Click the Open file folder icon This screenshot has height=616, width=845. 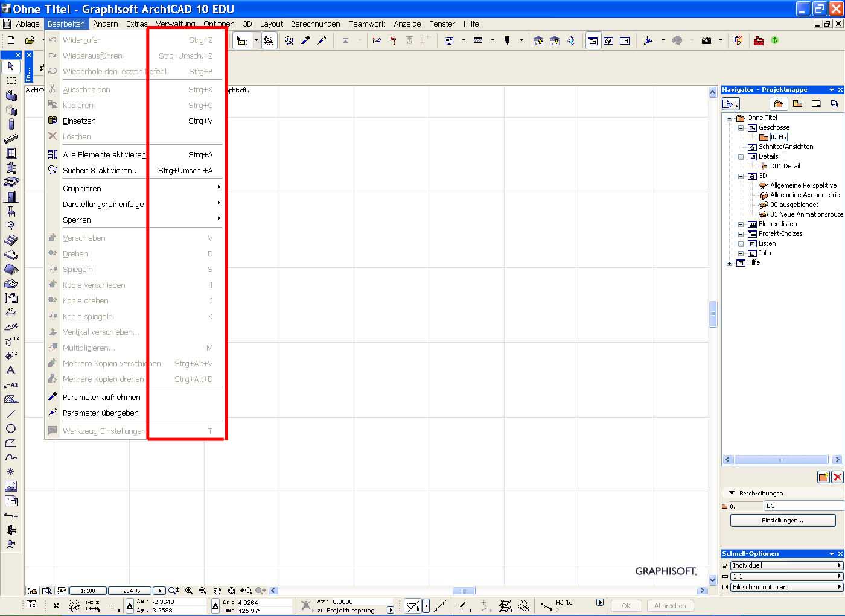pos(30,40)
